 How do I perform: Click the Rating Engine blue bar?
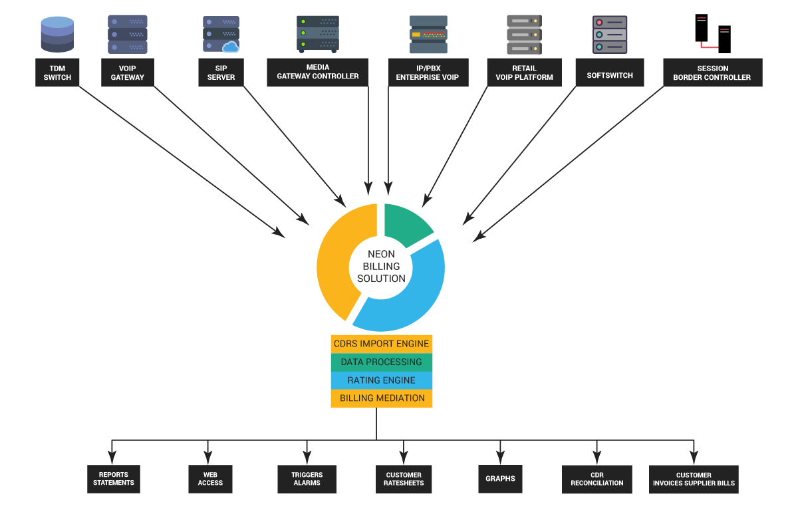coord(382,380)
